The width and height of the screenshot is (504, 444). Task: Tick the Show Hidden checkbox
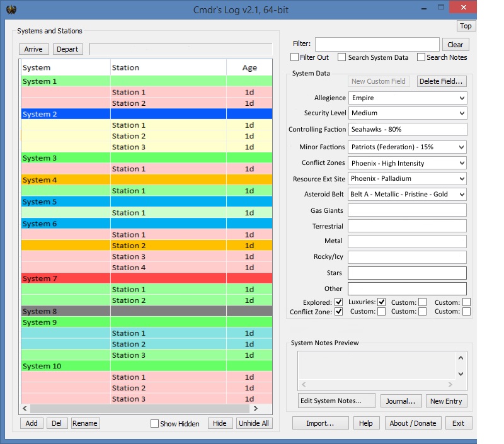pos(154,423)
